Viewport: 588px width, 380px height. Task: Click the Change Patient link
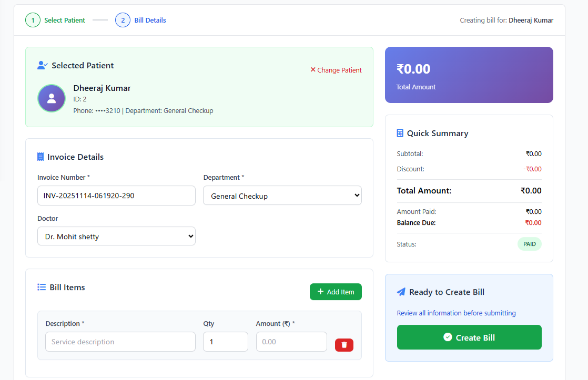click(x=336, y=70)
